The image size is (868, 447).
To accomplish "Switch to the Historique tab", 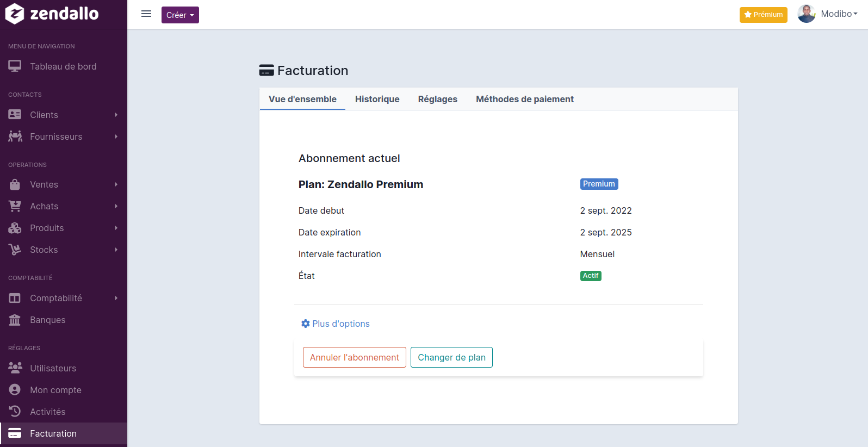I will (x=377, y=99).
